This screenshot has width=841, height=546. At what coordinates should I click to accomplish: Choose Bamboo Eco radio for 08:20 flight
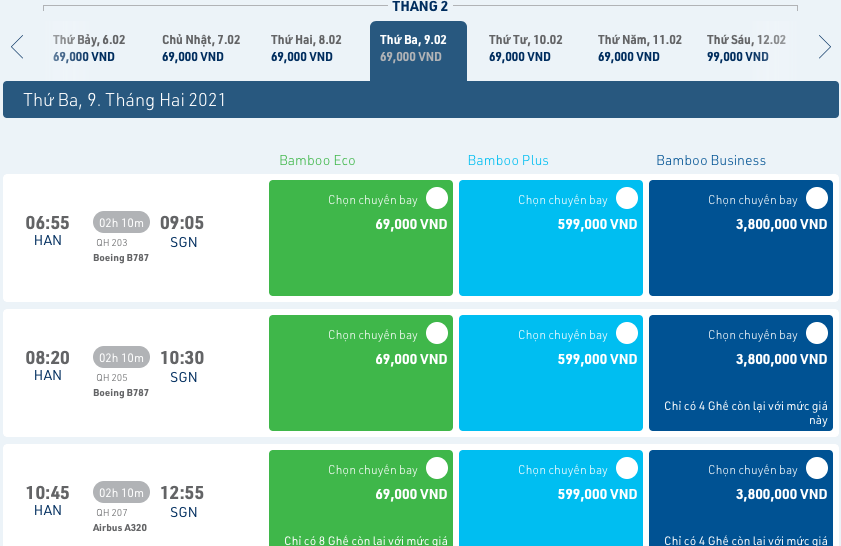pyautogui.click(x=436, y=333)
